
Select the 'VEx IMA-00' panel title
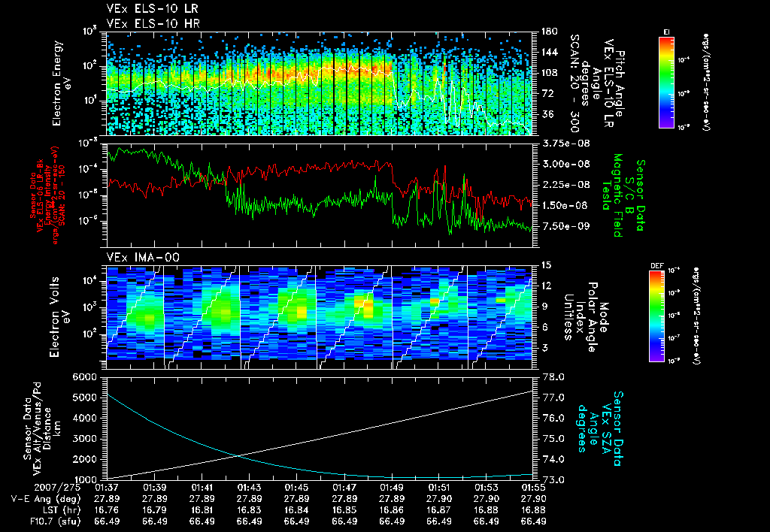point(143,257)
